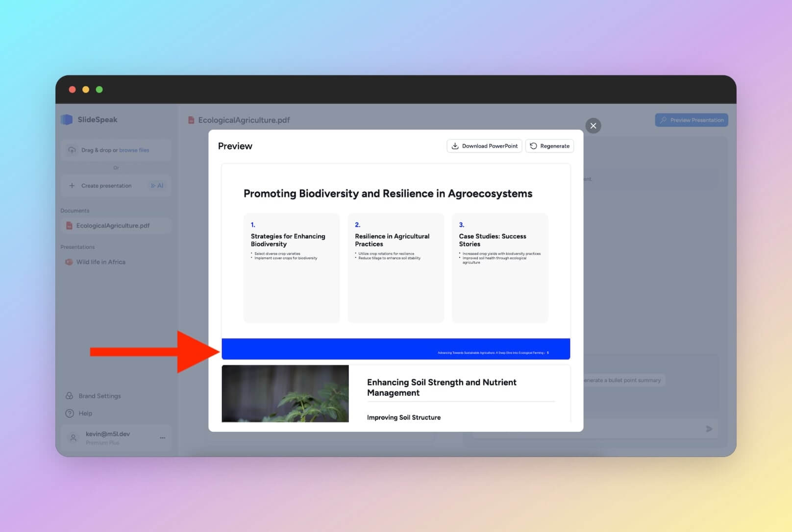Click the plus icon on Create presentation
This screenshot has width=792, height=532.
pos(72,186)
